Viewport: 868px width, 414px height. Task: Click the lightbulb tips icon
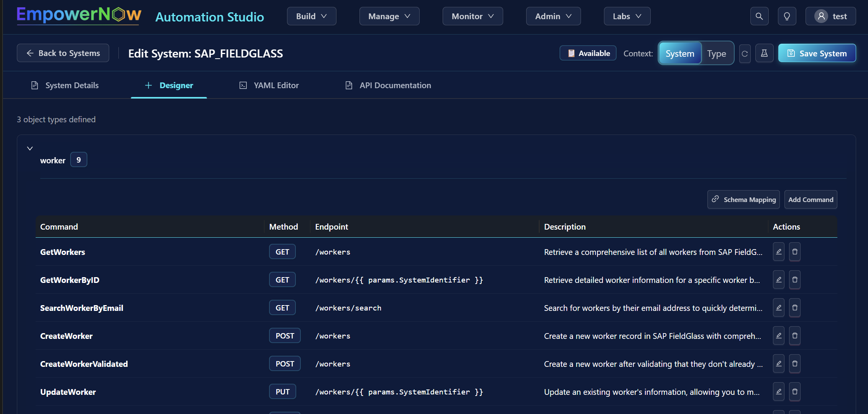(787, 16)
